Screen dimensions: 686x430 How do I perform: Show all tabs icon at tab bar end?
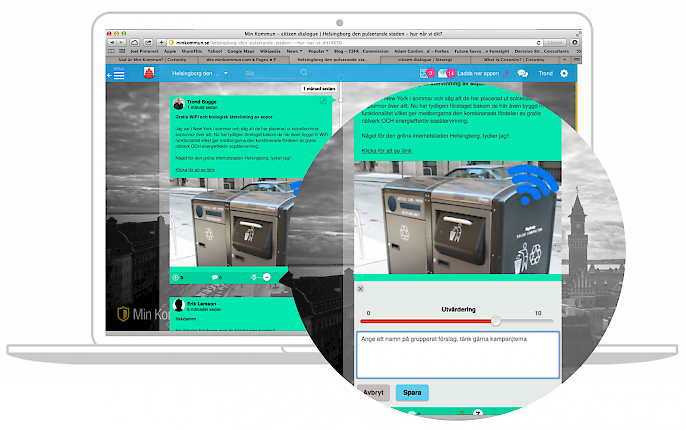point(577,59)
